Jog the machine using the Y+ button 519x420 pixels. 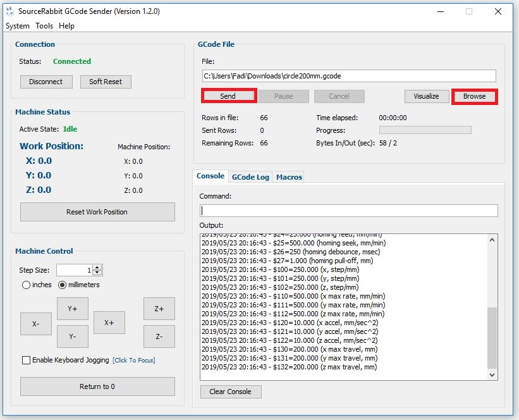pyautogui.click(x=73, y=309)
